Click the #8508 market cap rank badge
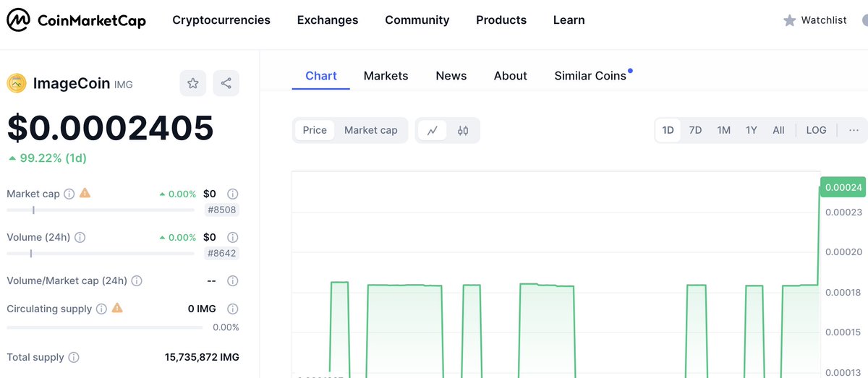This screenshot has height=378, width=868. [222, 210]
